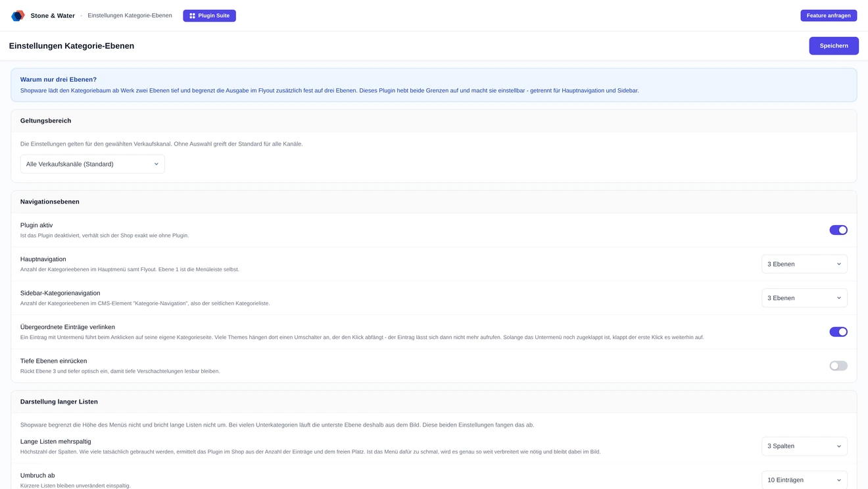Open the Hauptnavigation 3 Ebenen dropdown
The height and width of the screenshot is (489, 868).
804,264
